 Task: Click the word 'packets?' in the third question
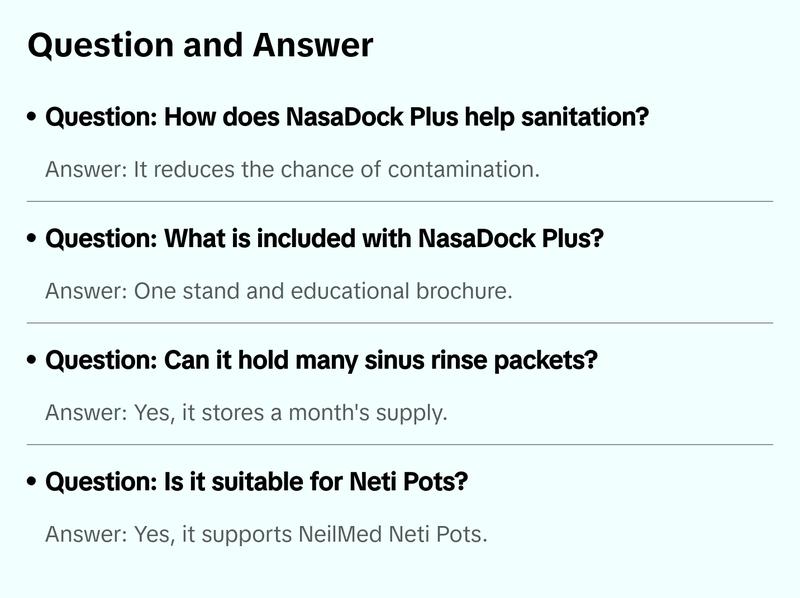coord(547,360)
